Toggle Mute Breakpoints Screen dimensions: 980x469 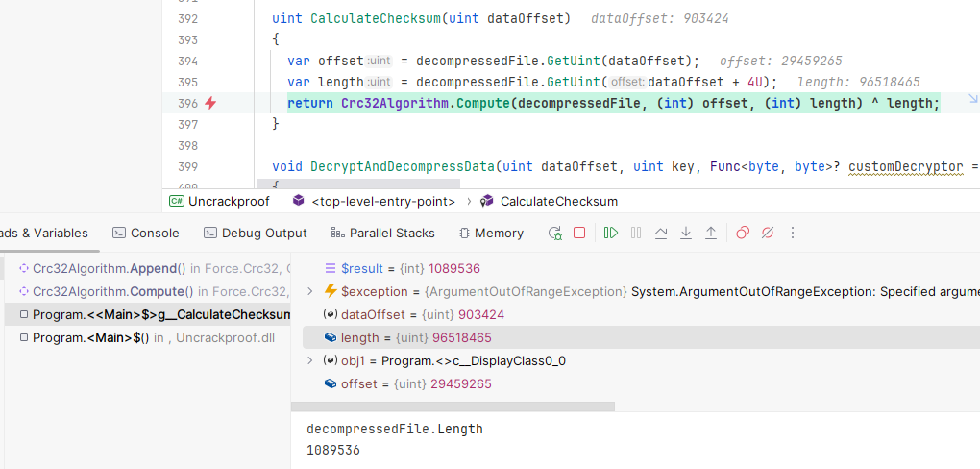click(x=767, y=233)
